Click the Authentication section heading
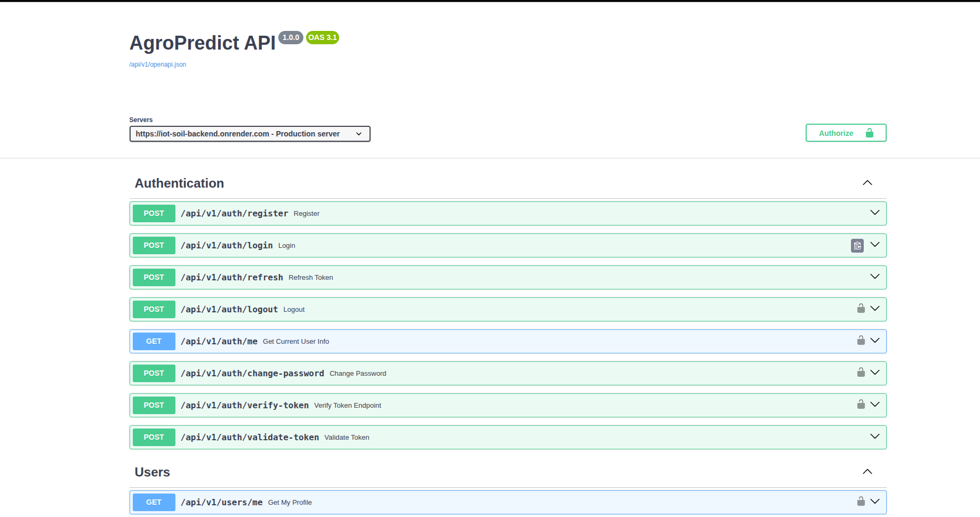The height and width of the screenshot is (517, 980). 179,183
